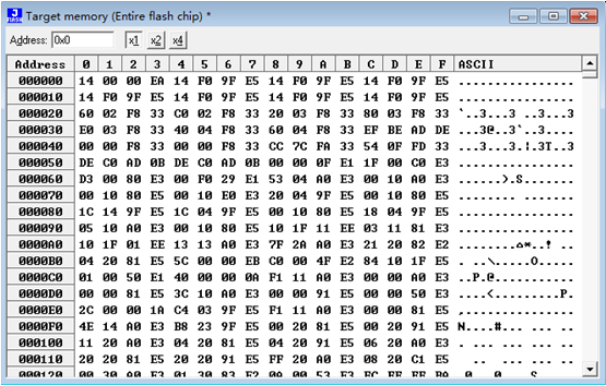Select address row 000050
This screenshot has height=386, width=606.
(x=40, y=162)
